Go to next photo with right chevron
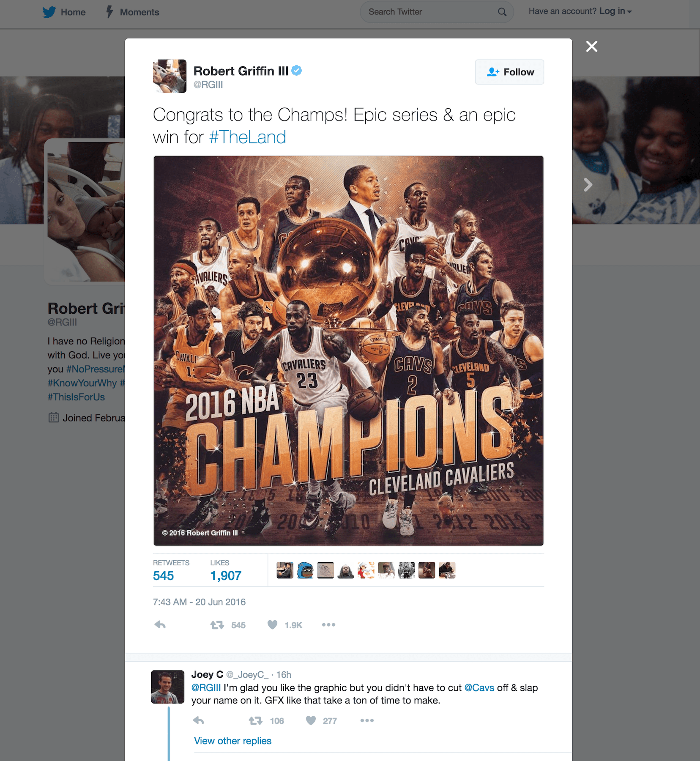Viewport: 700px width, 761px height. (x=588, y=185)
